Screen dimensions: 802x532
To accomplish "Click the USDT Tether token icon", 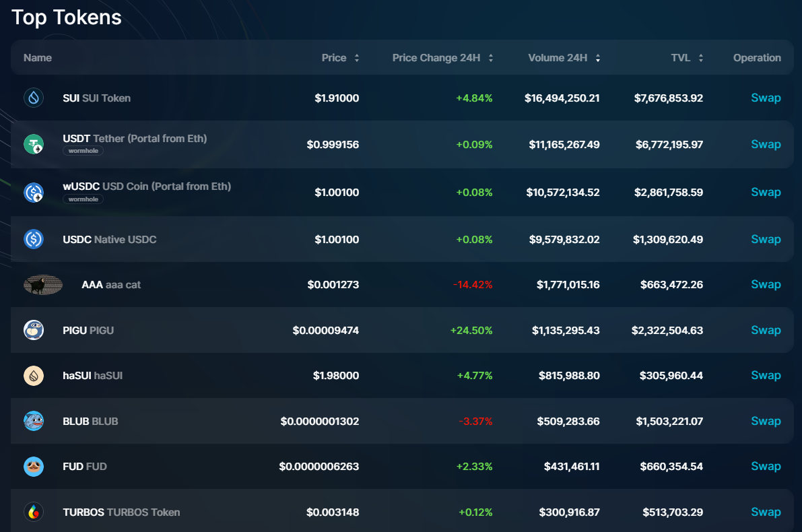I will tap(34, 144).
